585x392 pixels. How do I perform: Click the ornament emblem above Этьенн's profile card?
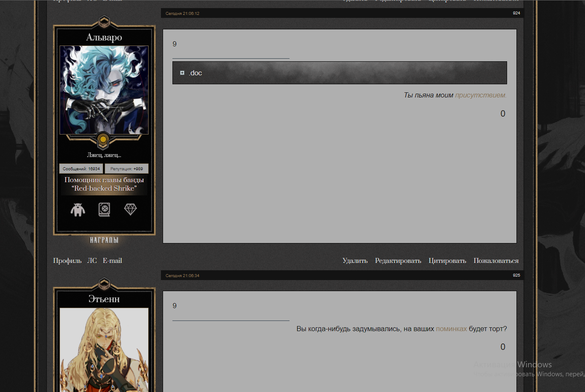[x=104, y=283]
